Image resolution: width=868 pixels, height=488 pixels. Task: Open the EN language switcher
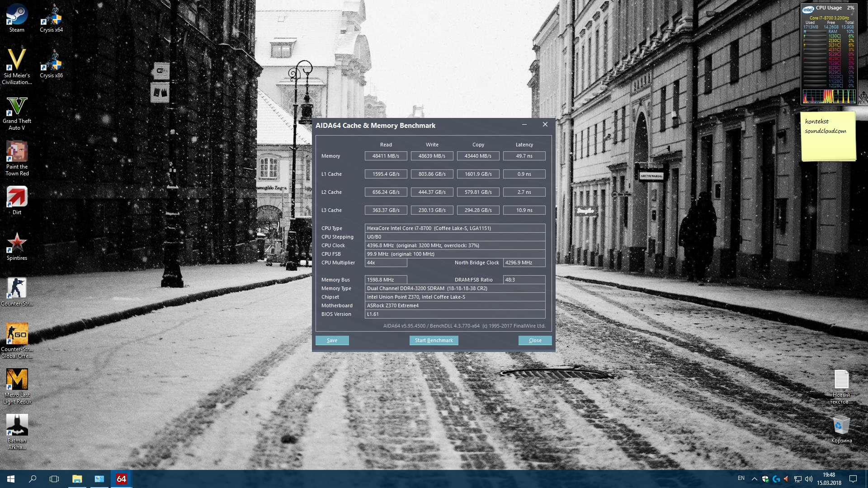click(741, 478)
